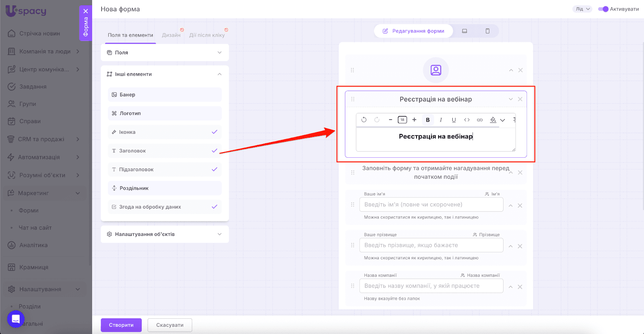Toggle underline formatting in heading editor
Image resolution: width=644 pixels, height=334 pixels.
[454, 120]
